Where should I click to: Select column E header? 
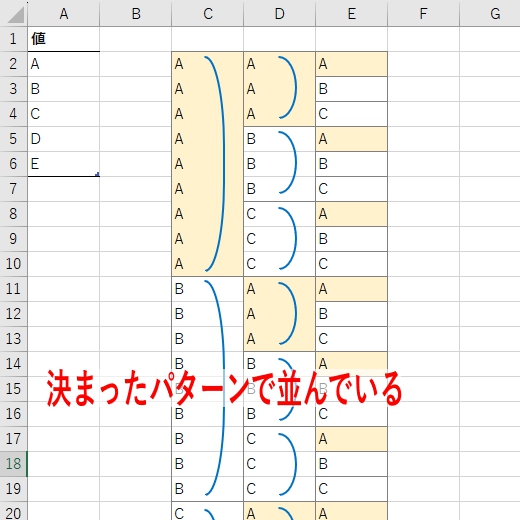[x=352, y=13]
